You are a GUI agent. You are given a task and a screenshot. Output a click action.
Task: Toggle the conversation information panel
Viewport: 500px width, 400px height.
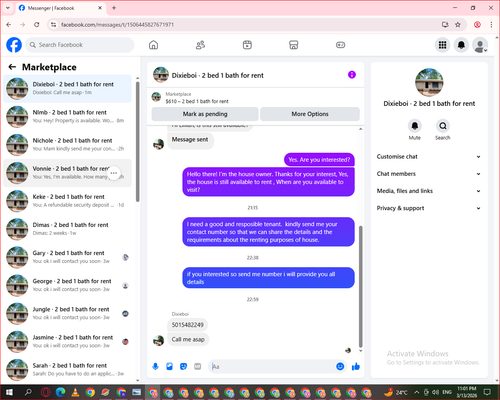click(352, 75)
